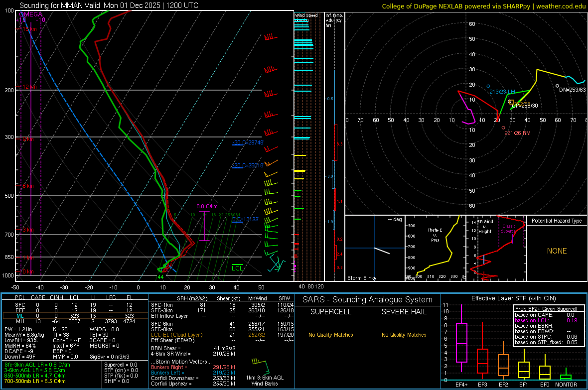This screenshot has width=588, height=390.
Task: Click the 'Inf. Temp. Adv.' panel header
Action: tap(334, 20)
